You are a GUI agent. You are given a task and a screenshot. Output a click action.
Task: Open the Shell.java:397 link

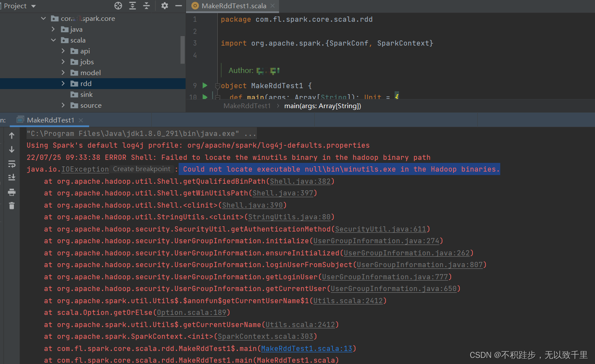tap(283, 193)
